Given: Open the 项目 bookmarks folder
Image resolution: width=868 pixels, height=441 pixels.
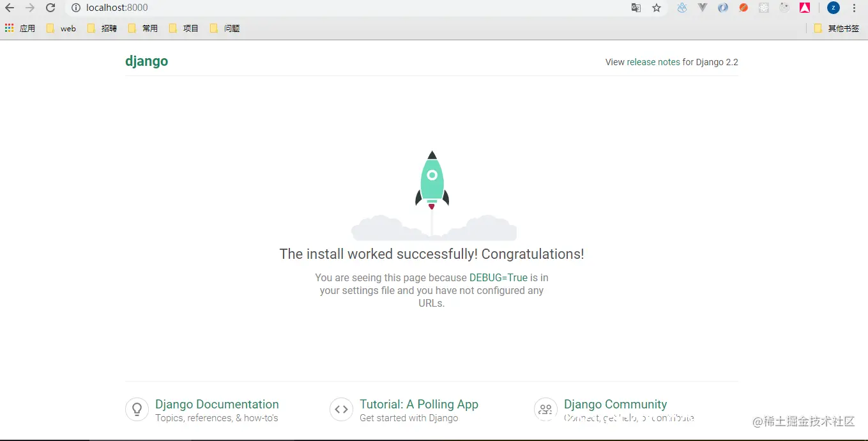Looking at the screenshot, I should pos(183,28).
